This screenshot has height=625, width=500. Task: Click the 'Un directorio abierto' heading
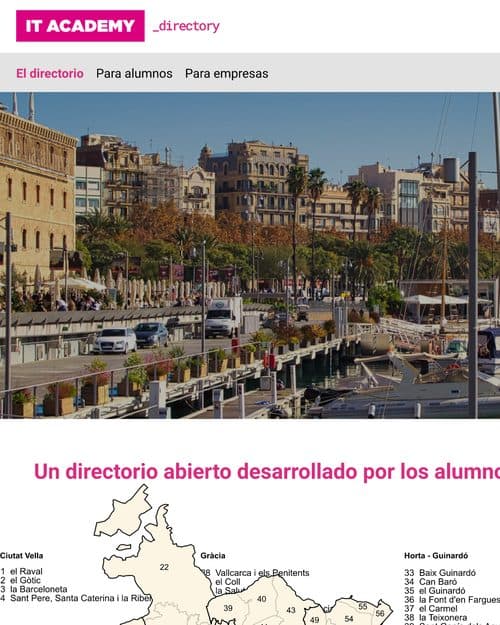coord(267,472)
